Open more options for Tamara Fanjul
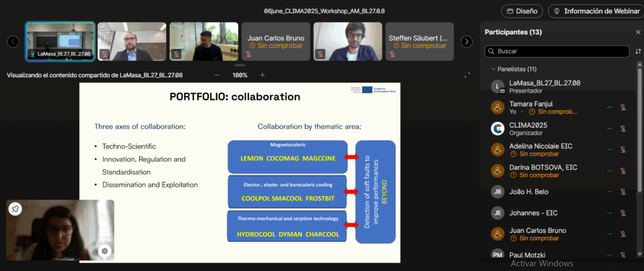Screen dimensions: 644x271 tap(609, 107)
